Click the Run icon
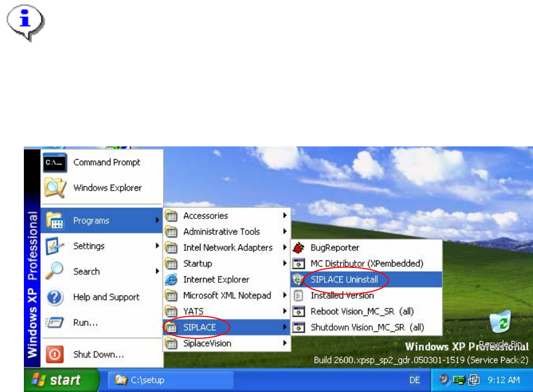Viewport: 533px width, 392px height. click(x=55, y=322)
